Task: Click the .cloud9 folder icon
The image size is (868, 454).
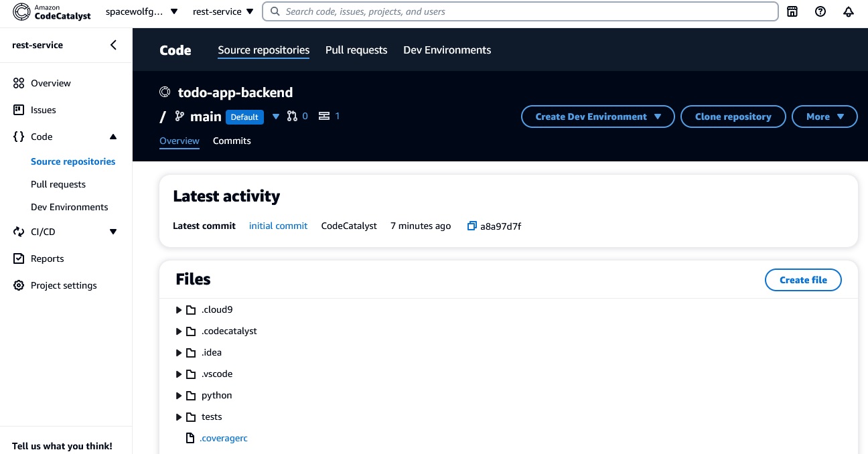Action: point(191,310)
